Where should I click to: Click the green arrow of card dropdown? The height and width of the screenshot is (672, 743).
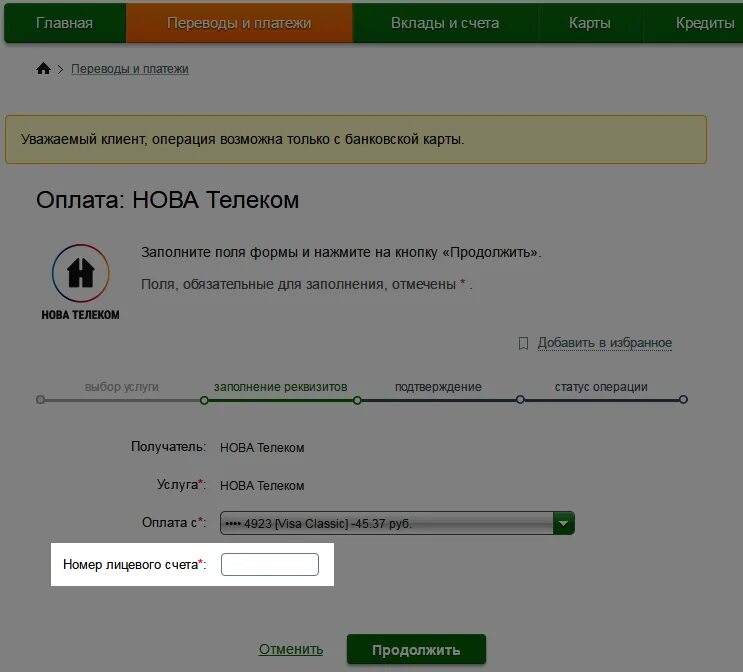click(564, 523)
